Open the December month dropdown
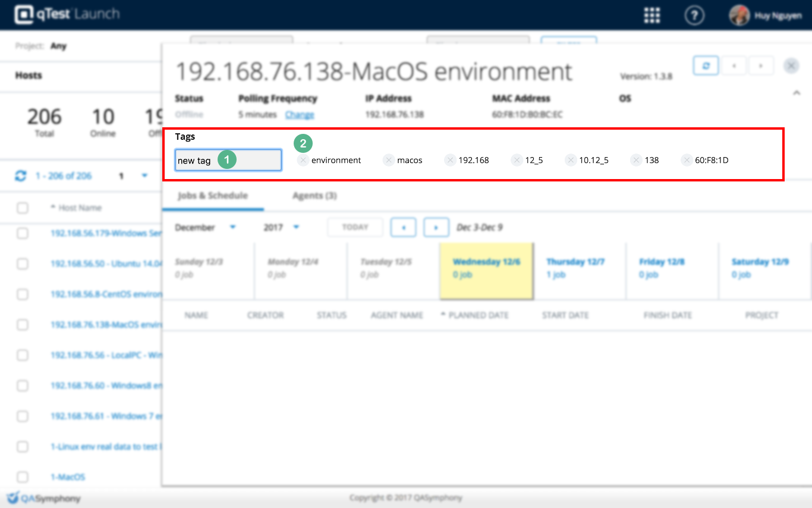The image size is (812, 508). [206, 227]
